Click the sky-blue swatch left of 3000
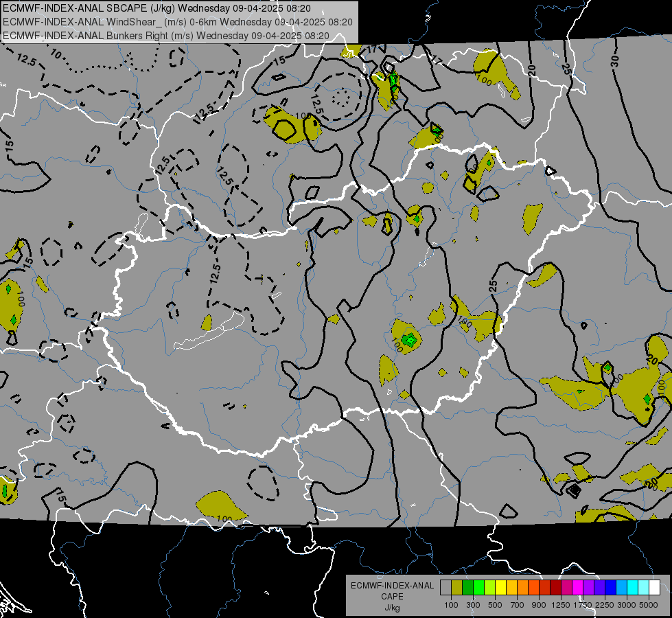Screen dimensions: 672x618 [621, 587]
